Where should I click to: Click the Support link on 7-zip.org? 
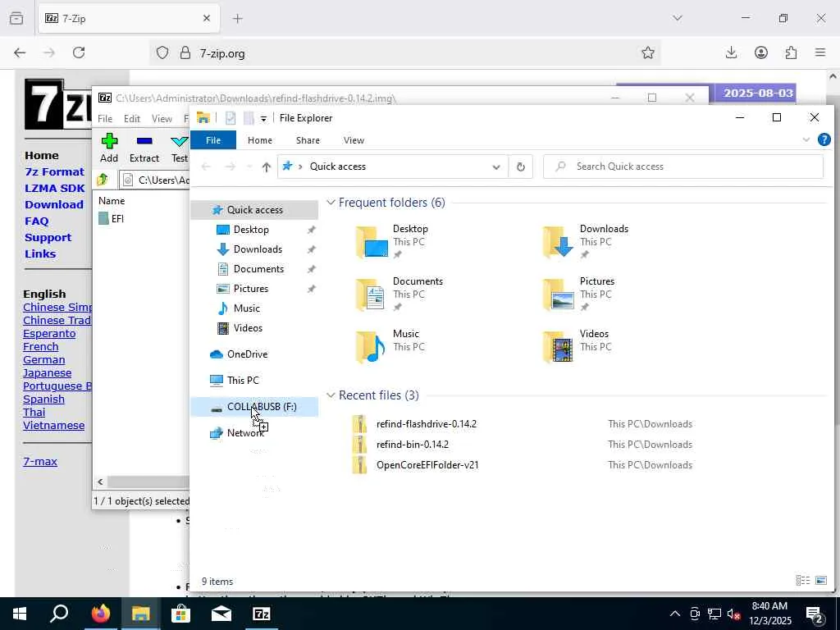(48, 238)
